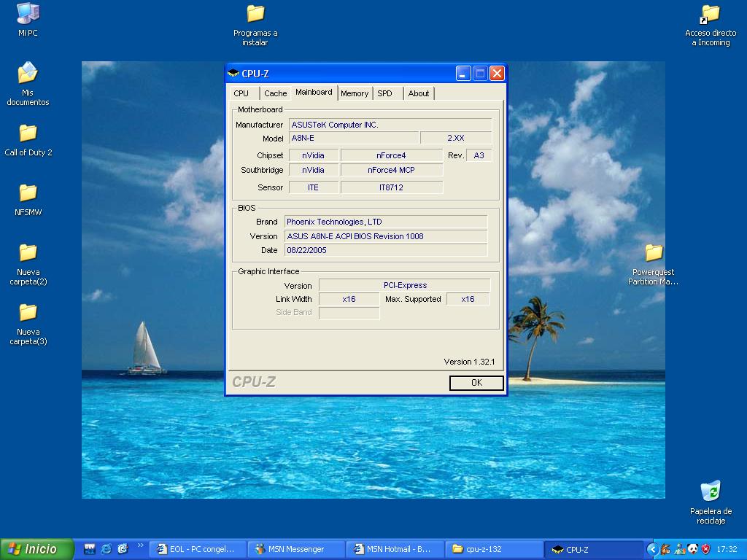Viewport: 747px width, 560px height.
Task: Click the Model field A8N-E
Action: coord(354,138)
